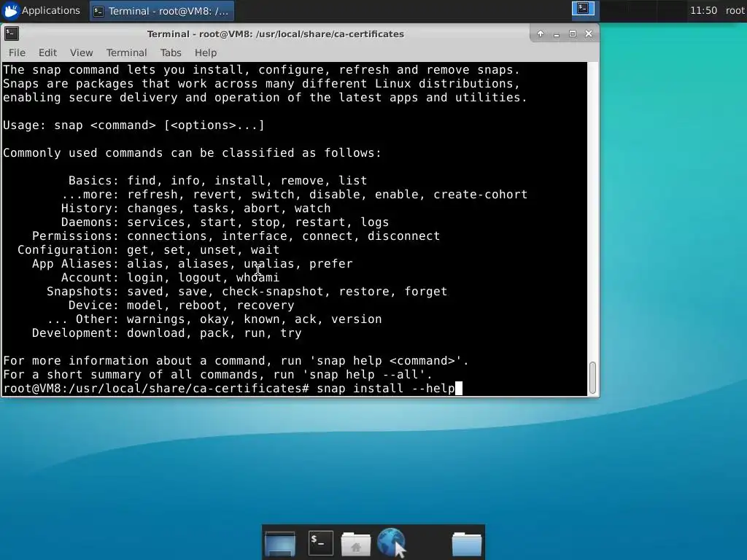The height and width of the screenshot is (560, 747).
Task: Click the window title text in title bar
Action: point(275,34)
